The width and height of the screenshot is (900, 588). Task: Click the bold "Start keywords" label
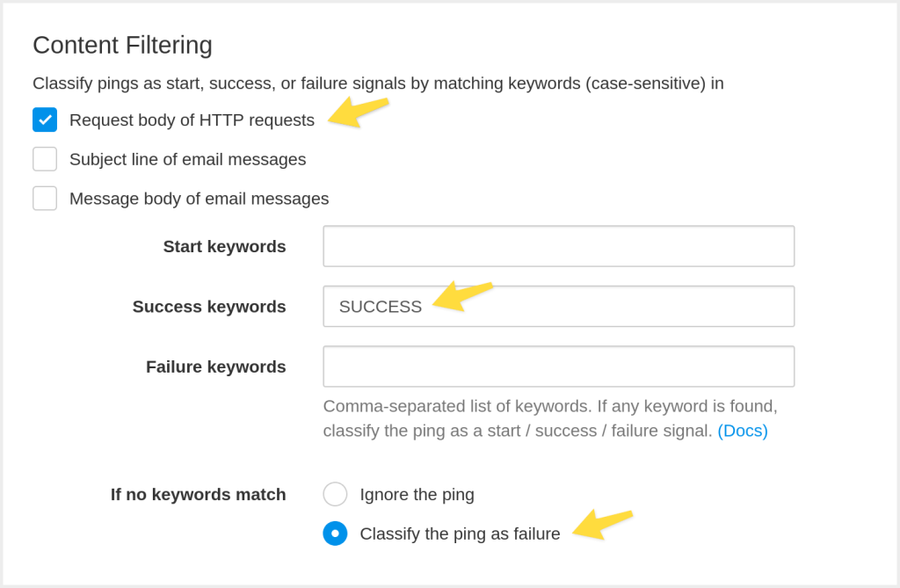224,247
